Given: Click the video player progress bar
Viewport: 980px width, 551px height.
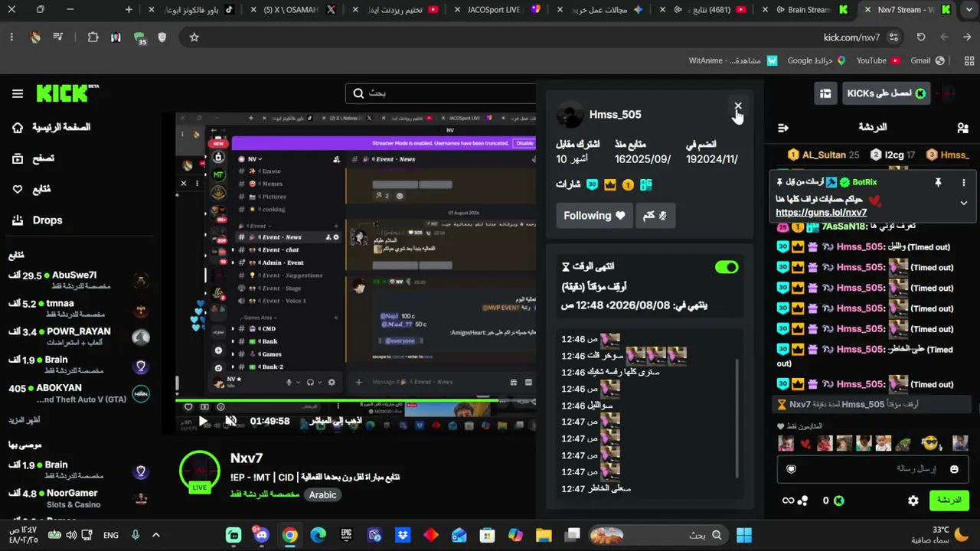Looking at the screenshot, I should pyautogui.click(x=356, y=399).
